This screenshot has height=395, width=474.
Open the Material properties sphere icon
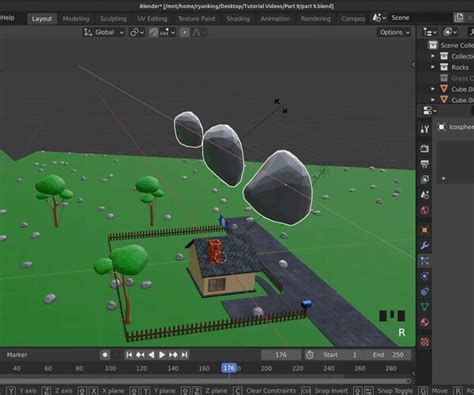tap(425, 322)
